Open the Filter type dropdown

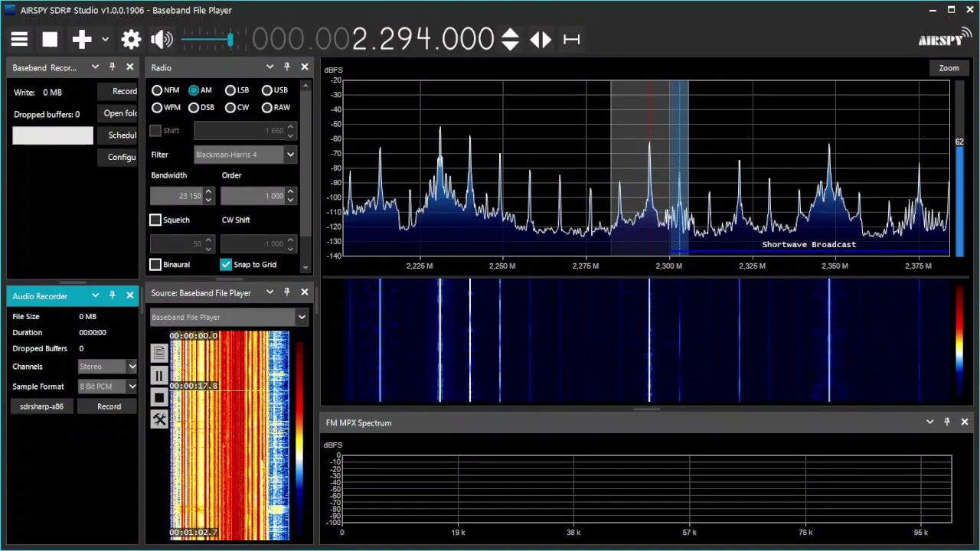coord(245,155)
